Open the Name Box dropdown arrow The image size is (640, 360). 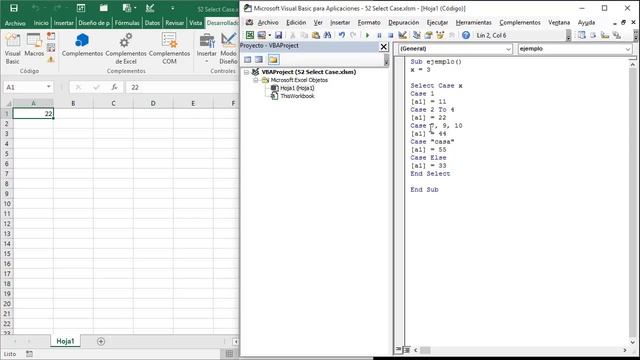tap(49, 87)
